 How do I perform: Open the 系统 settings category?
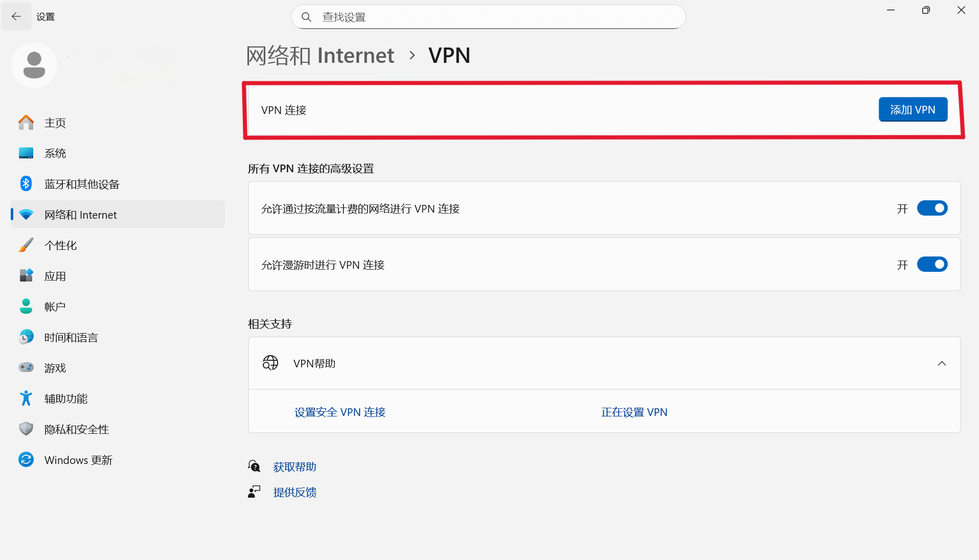[x=55, y=153]
